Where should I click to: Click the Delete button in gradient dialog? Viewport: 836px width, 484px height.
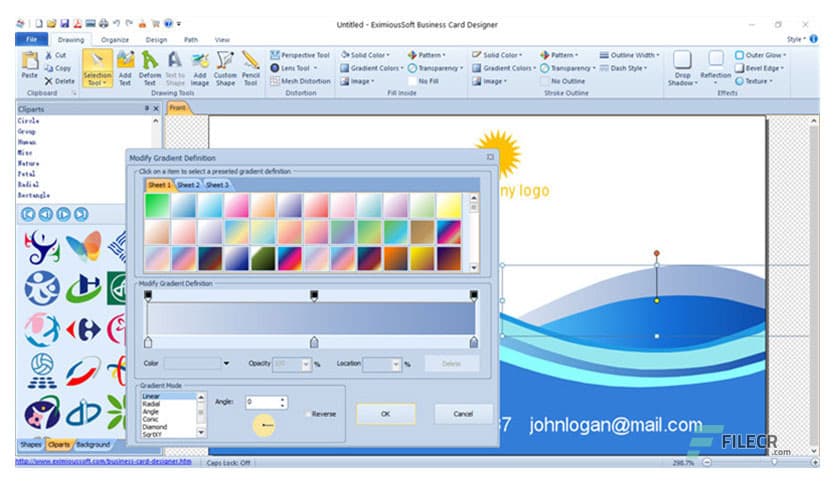pyautogui.click(x=452, y=364)
